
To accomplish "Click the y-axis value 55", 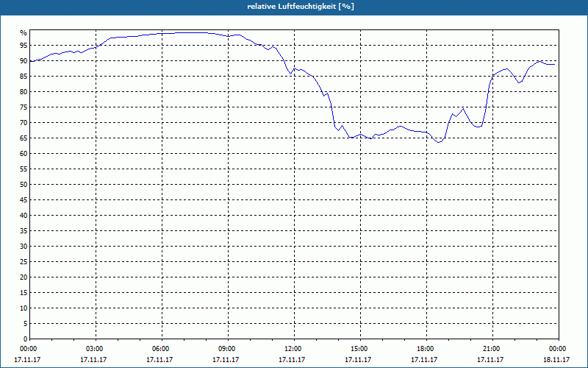I will pos(24,169).
